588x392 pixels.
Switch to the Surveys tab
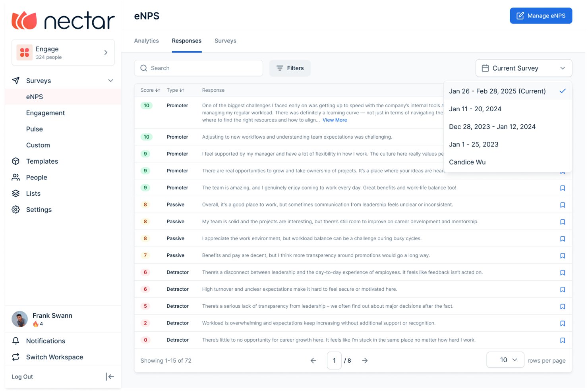225,41
